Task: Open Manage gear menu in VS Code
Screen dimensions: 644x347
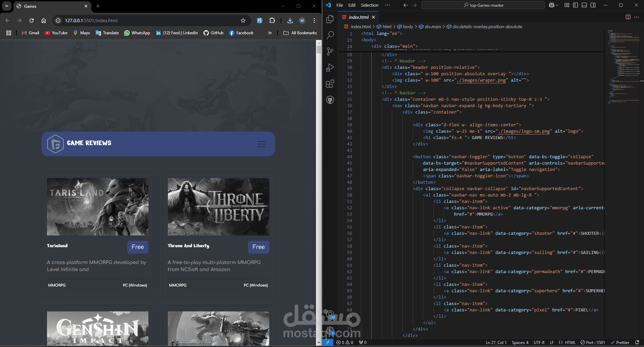Action: pos(330,331)
